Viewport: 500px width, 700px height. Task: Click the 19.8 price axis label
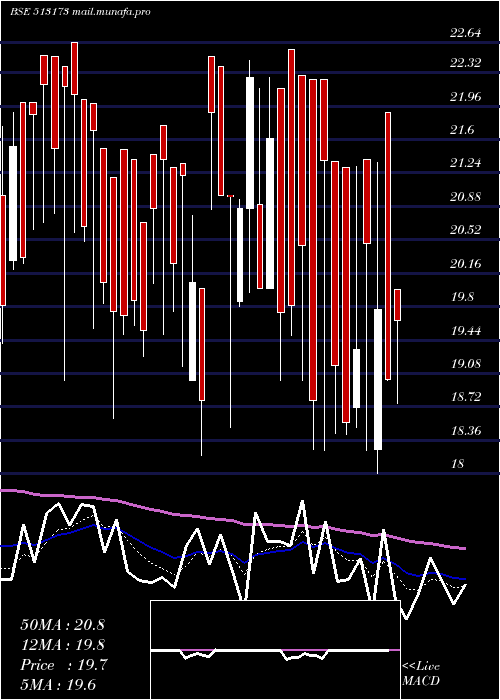pos(462,297)
